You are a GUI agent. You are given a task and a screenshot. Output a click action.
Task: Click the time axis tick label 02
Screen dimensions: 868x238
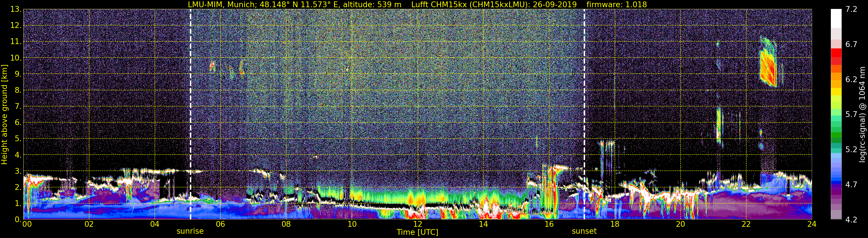coord(89,224)
